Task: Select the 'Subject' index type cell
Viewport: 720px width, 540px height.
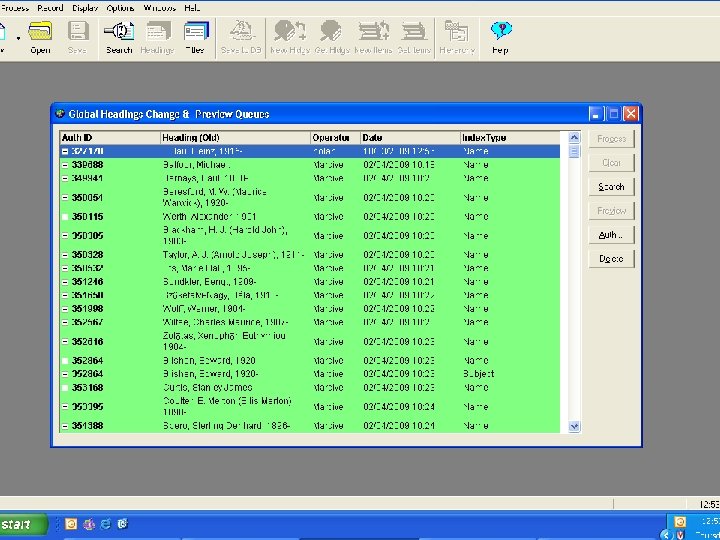Action: click(478, 374)
